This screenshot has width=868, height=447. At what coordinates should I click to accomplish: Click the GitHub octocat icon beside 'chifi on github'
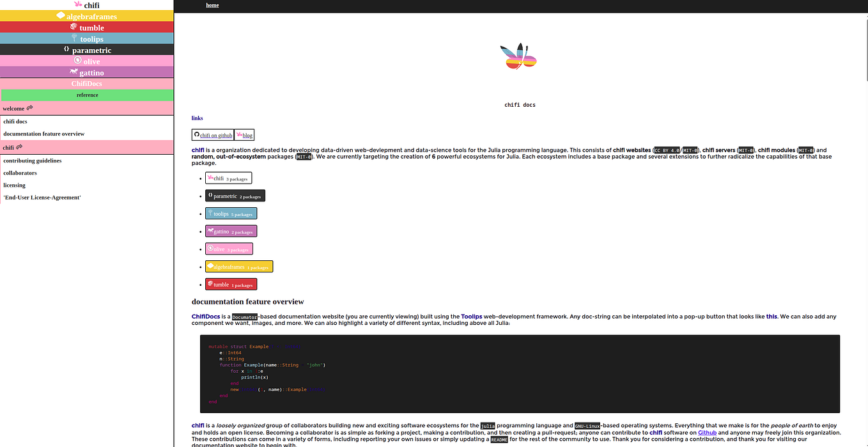tap(198, 134)
